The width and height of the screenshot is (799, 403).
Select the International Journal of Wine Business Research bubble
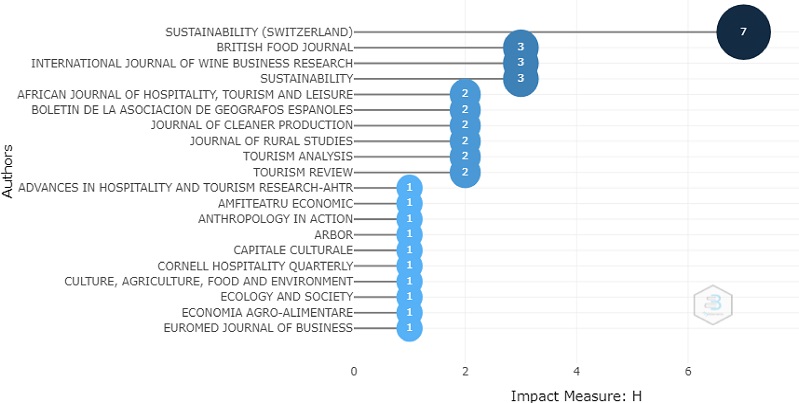click(521, 63)
